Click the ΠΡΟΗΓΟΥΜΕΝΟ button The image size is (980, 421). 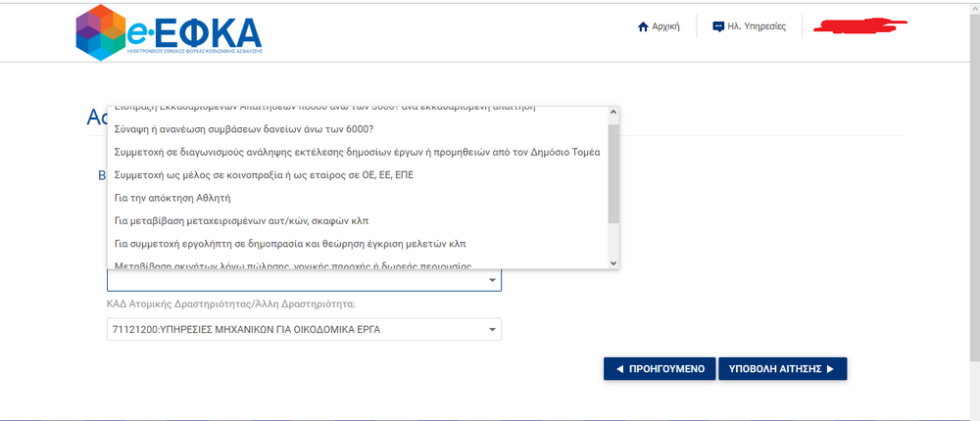pos(659,369)
